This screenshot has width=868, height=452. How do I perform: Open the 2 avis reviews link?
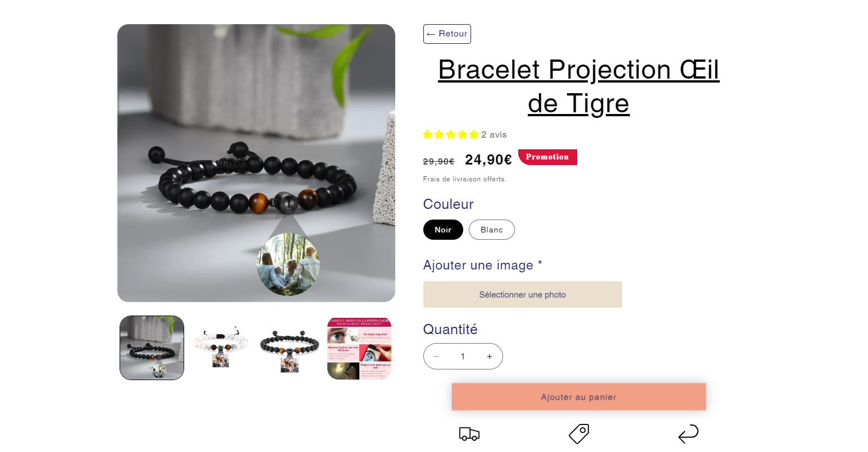pyautogui.click(x=494, y=135)
